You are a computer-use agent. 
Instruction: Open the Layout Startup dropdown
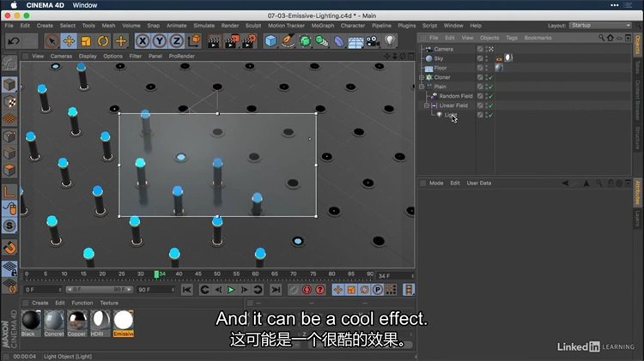coord(600,26)
